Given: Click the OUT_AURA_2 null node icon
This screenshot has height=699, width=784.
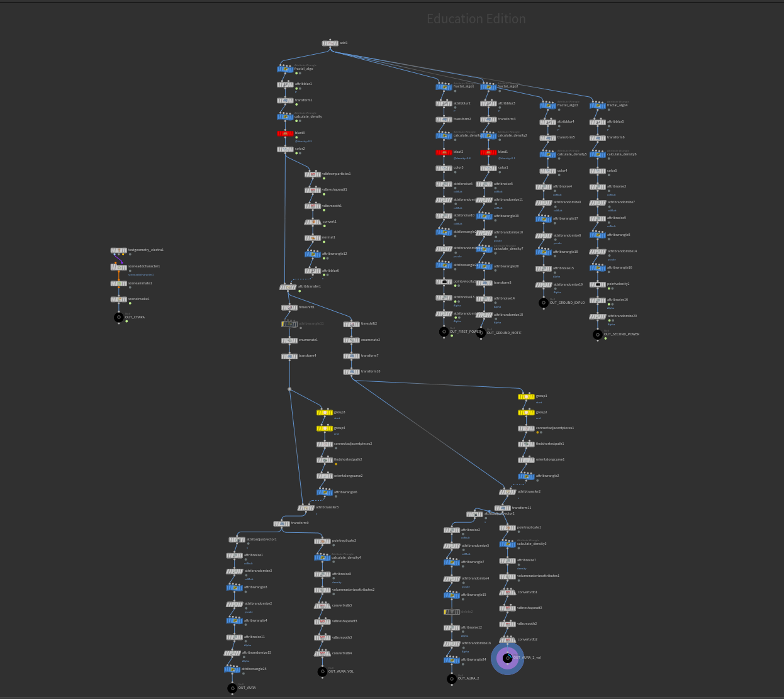Looking at the screenshot, I should click(452, 679).
